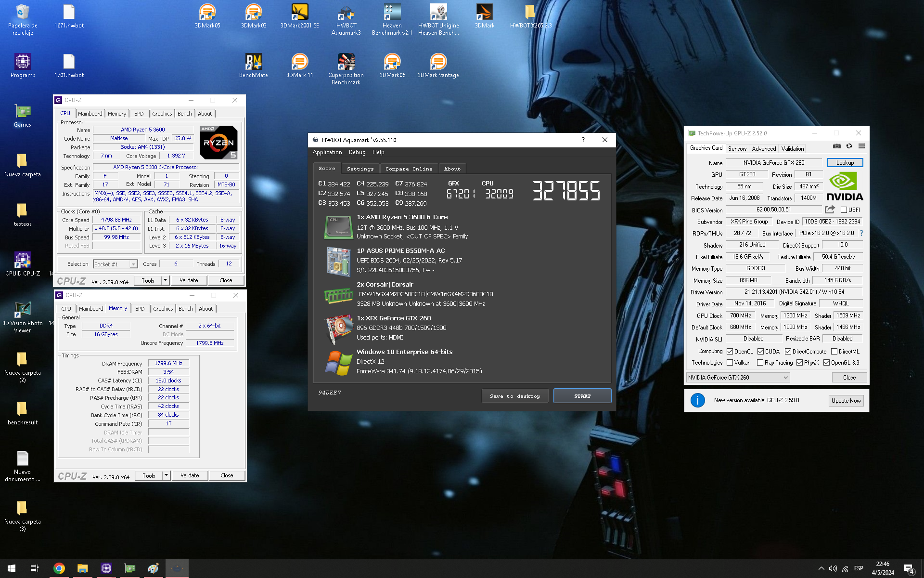Toggle the UEFI checkbox in GPU-Z
This screenshot has width=924, height=578.
tap(844, 210)
